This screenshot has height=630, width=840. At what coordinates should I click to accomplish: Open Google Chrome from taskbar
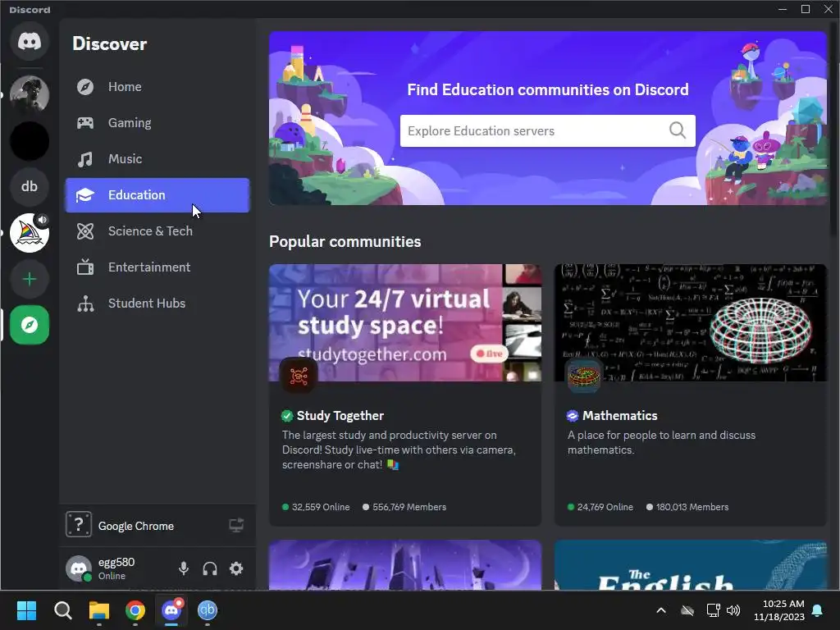coord(135,610)
